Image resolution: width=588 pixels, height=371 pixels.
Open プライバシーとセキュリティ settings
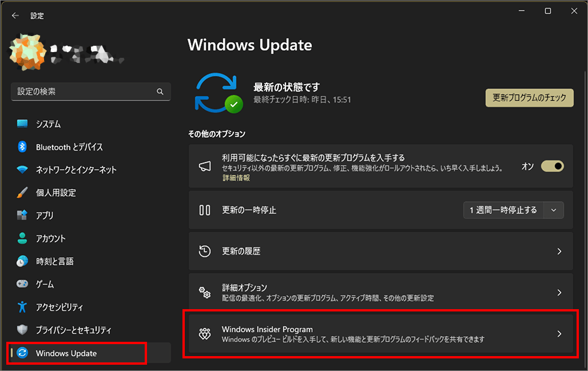click(91, 330)
